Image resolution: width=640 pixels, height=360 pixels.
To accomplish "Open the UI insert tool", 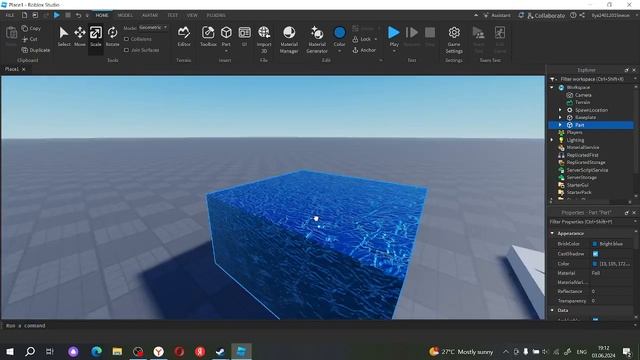I will (244, 36).
